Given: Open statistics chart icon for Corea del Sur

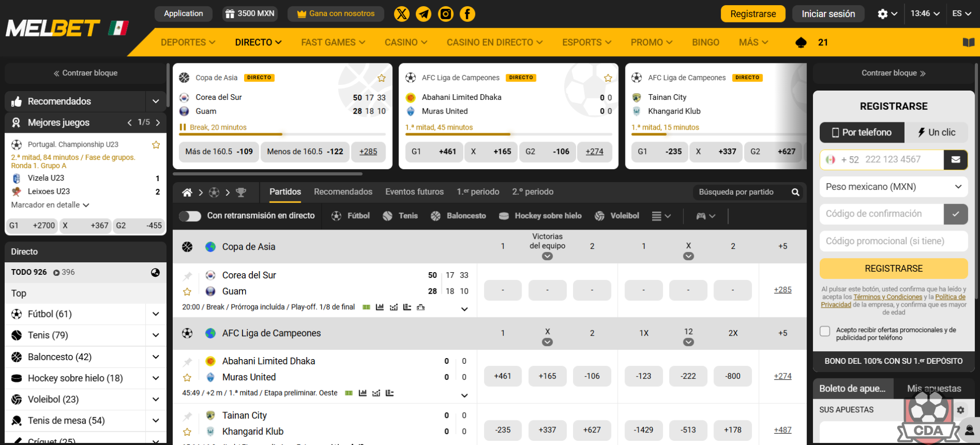Looking at the screenshot, I should tap(380, 307).
